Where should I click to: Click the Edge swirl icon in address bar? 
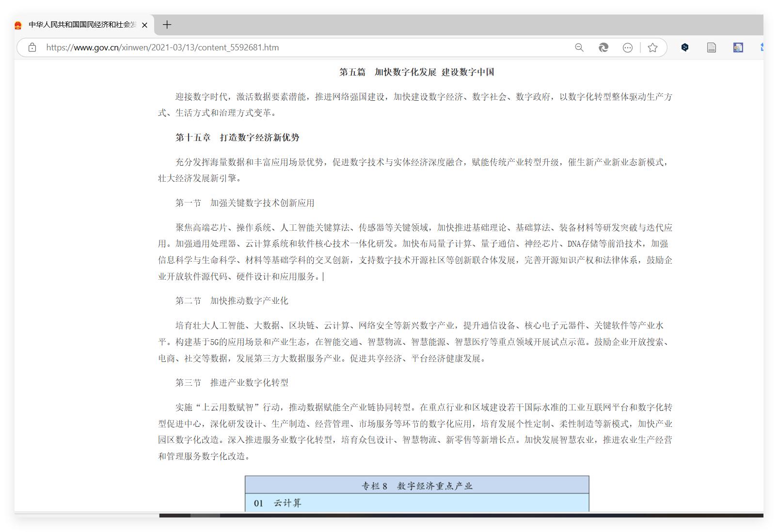[x=603, y=47]
